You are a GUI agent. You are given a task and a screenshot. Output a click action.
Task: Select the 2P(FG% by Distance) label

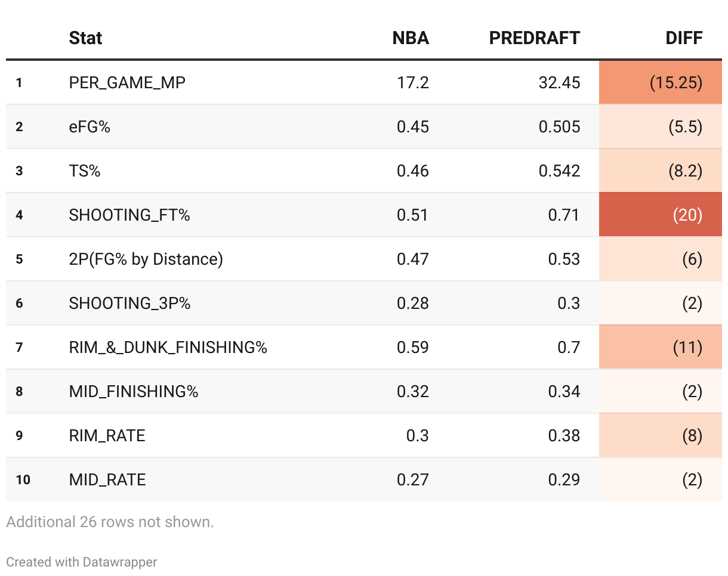tap(146, 259)
